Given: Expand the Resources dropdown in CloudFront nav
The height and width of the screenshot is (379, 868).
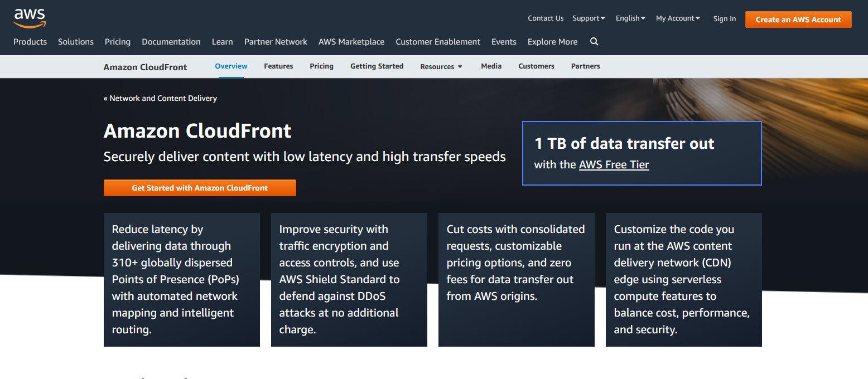Looking at the screenshot, I should tap(441, 66).
